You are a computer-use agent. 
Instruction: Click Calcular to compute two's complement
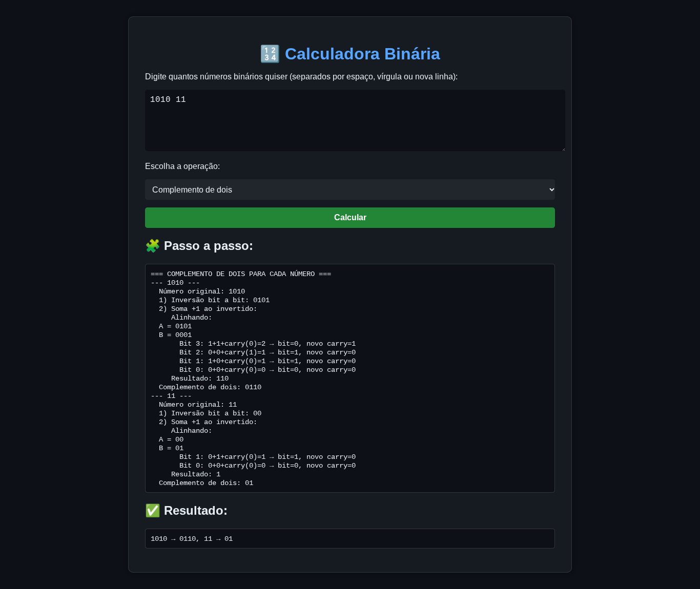pos(350,217)
